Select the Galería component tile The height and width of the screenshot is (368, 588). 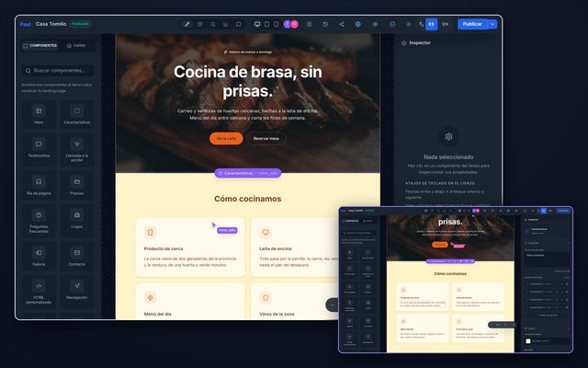click(39, 256)
